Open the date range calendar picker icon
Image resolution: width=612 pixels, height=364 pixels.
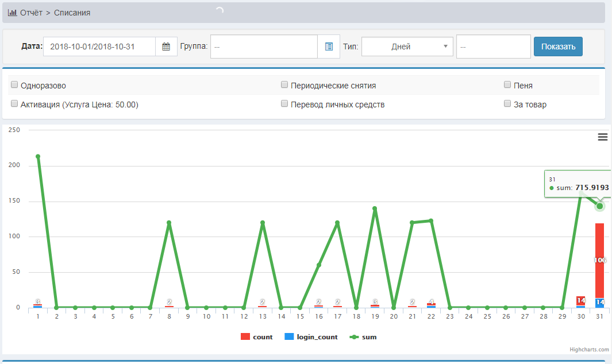pyautogui.click(x=166, y=47)
